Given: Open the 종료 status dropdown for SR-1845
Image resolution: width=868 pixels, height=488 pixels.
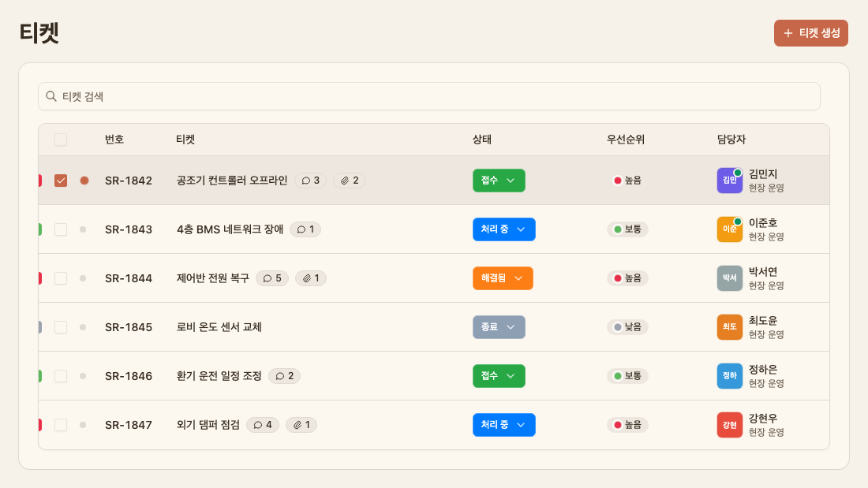Looking at the screenshot, I should [499, 327].
